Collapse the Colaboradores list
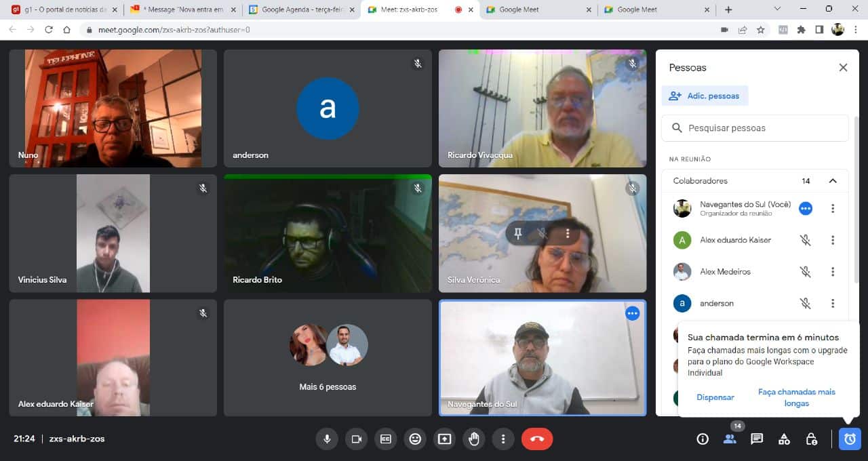This screenshot has width=868, height=461. [833, 181]
